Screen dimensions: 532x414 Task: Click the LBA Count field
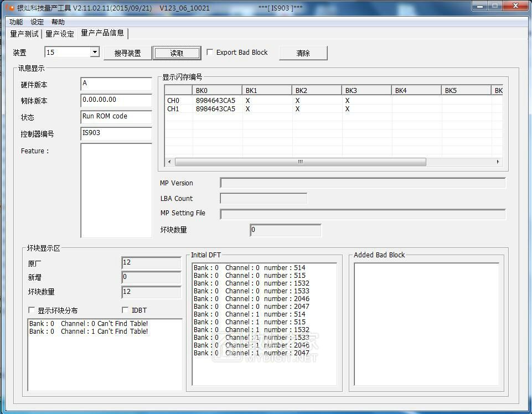[264, 198]
